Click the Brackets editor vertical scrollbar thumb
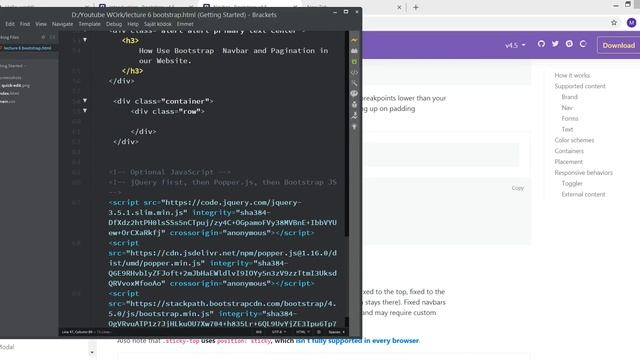640x360 pixels. click(x=347, y=133)
